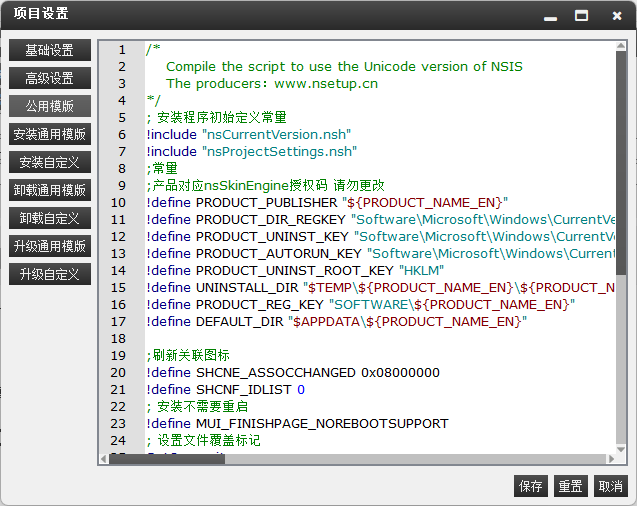Viewport: 637px width, 506px height.
Task: Switch to the 升级自定义 tab
Action: [50, 274]
